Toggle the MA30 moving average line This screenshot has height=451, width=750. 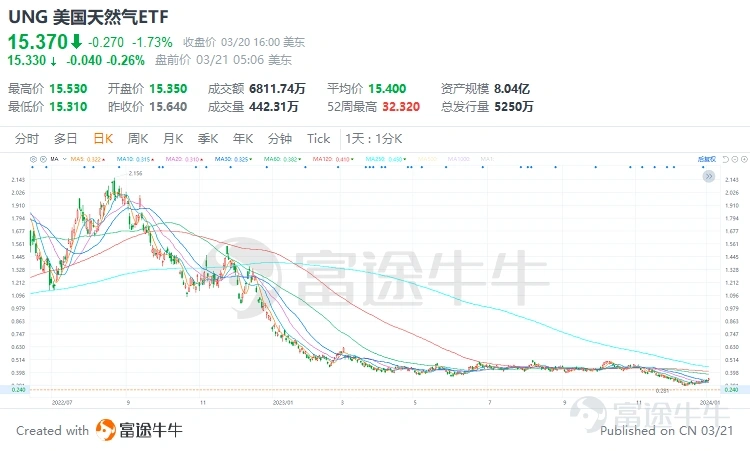click(233, 159)
